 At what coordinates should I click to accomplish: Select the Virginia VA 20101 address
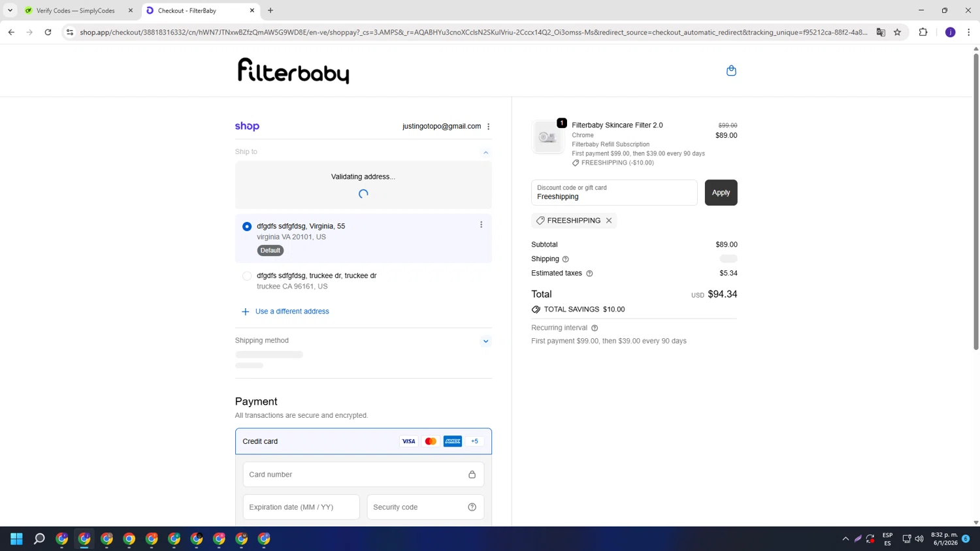pos(247,227)
